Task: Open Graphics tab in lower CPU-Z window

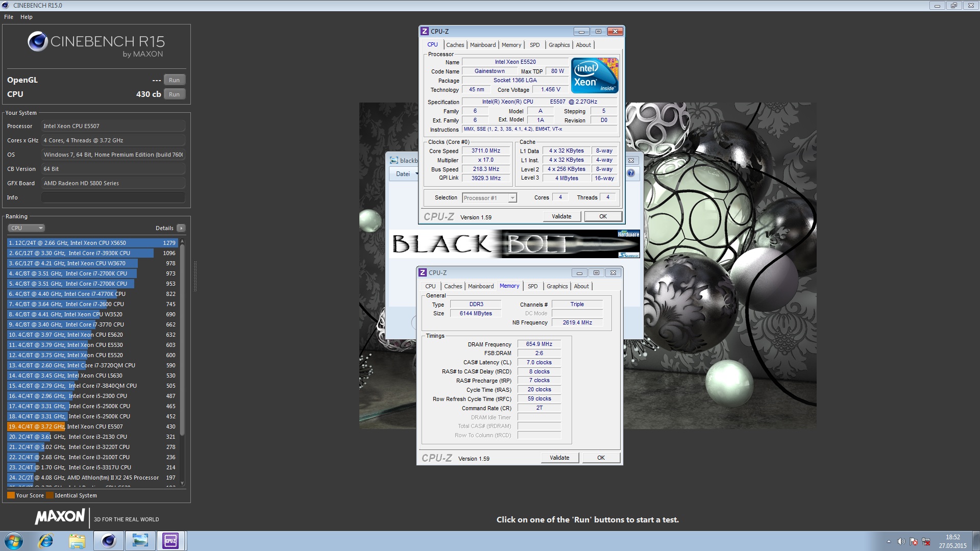Action: (x=557, y=286)
